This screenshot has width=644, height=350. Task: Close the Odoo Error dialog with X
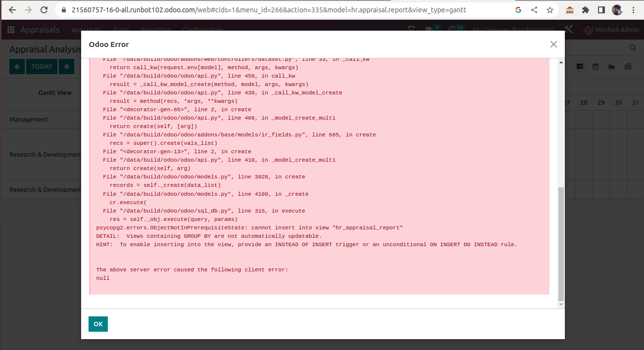click(553, 44)
